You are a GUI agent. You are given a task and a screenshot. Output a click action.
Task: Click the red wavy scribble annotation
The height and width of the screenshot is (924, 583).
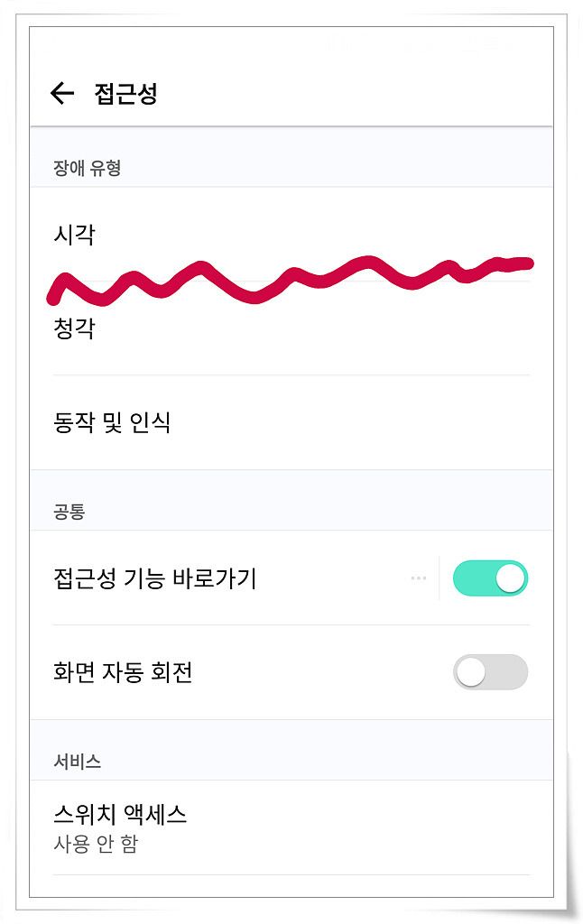tap(290, 280)
